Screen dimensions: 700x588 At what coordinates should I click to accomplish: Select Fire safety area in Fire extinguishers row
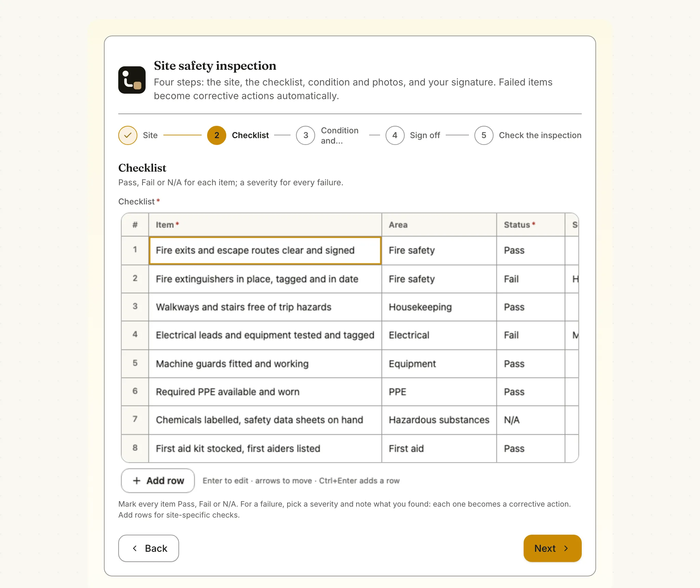439,279
